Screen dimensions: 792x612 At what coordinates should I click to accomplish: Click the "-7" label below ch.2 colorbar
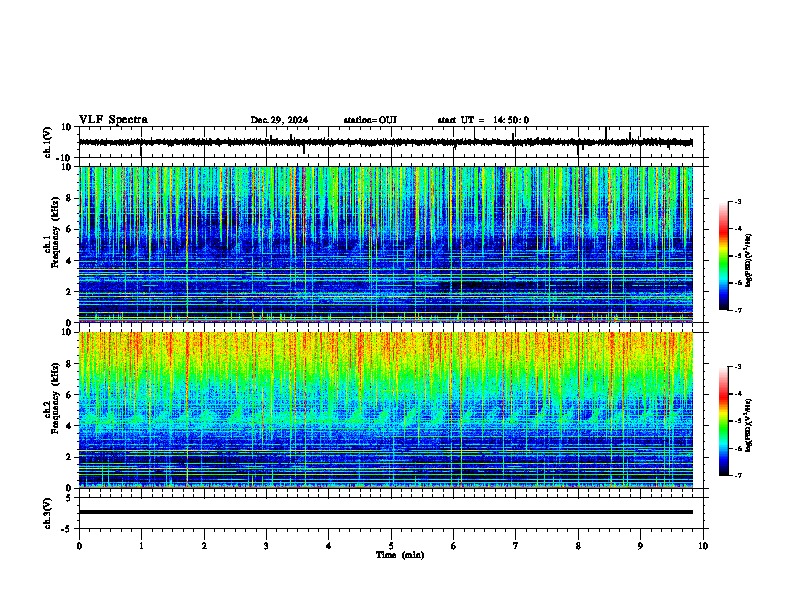coord(738,476)
